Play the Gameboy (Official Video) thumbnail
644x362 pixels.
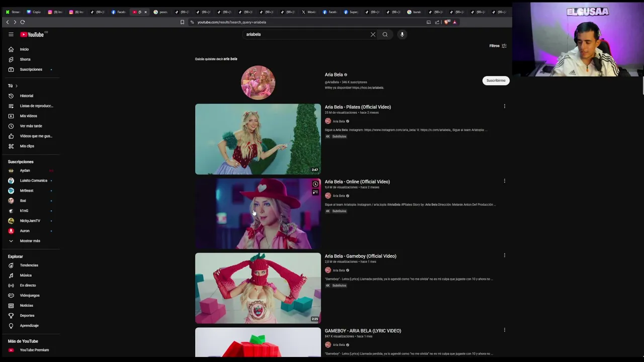point(258,288)
